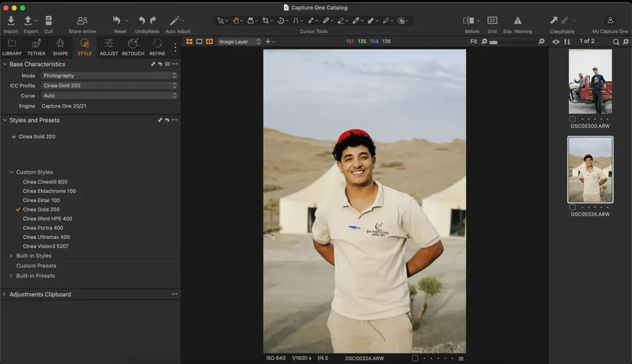
Task: Expand the Built-in Presets group
Action: [11, 276]
